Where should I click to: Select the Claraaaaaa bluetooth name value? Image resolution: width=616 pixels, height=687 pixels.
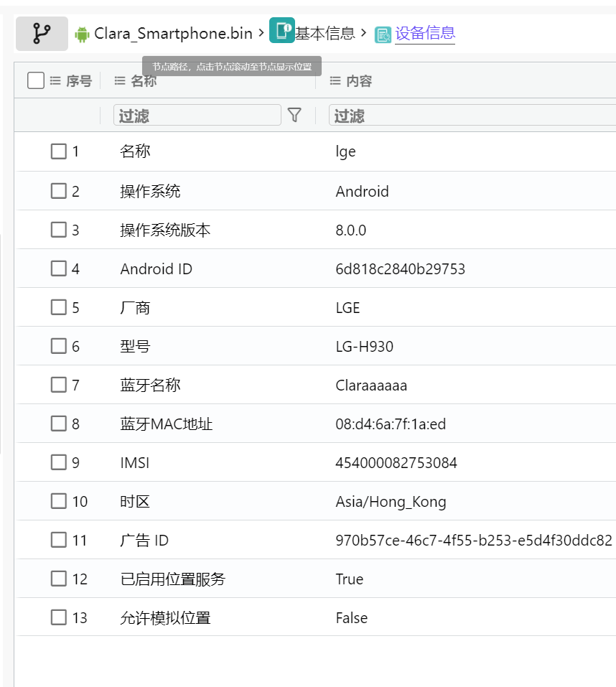pos(371,385)
